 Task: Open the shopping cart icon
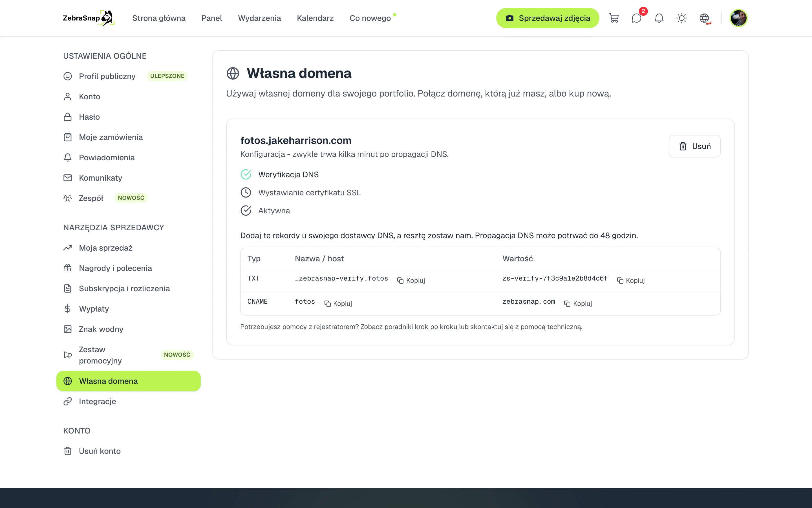tap(614, 18)
